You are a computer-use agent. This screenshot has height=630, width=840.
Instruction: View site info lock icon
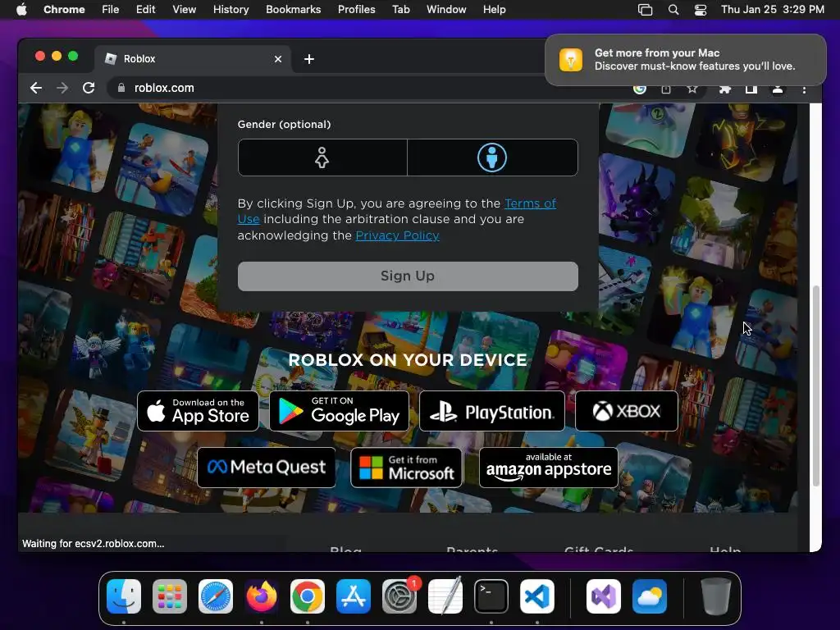click(x=121, y=88)
